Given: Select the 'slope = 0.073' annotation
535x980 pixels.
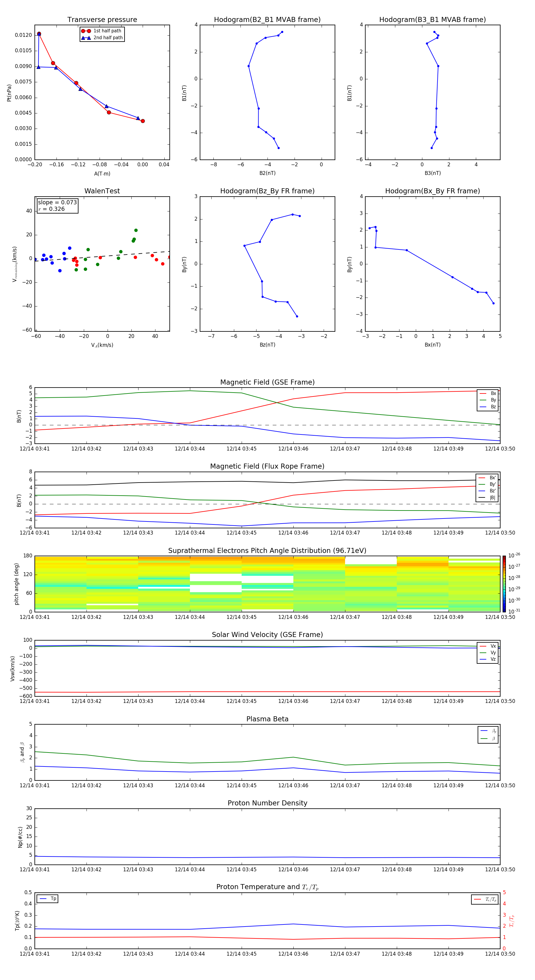Looking at the screenshot, I should pos(57,203).
